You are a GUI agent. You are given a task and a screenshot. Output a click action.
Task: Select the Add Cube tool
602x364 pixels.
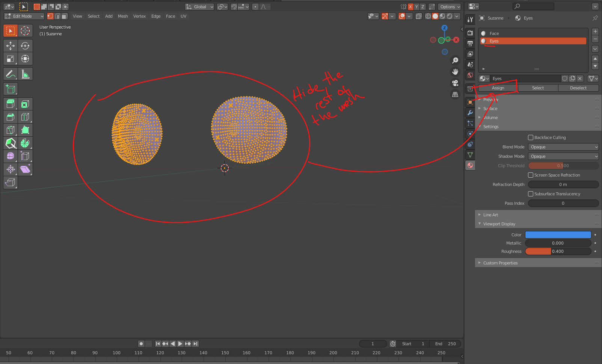(x=11, y=89)
